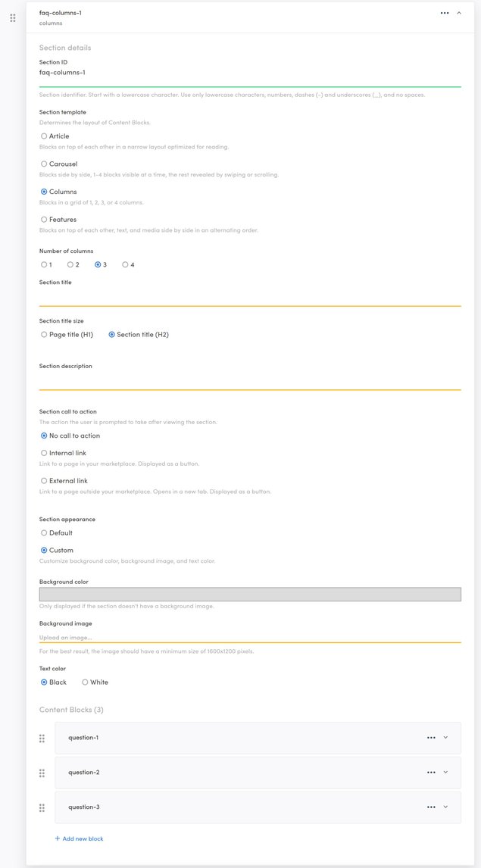
Task: Open the Background color picker
Action: point(250,595)
